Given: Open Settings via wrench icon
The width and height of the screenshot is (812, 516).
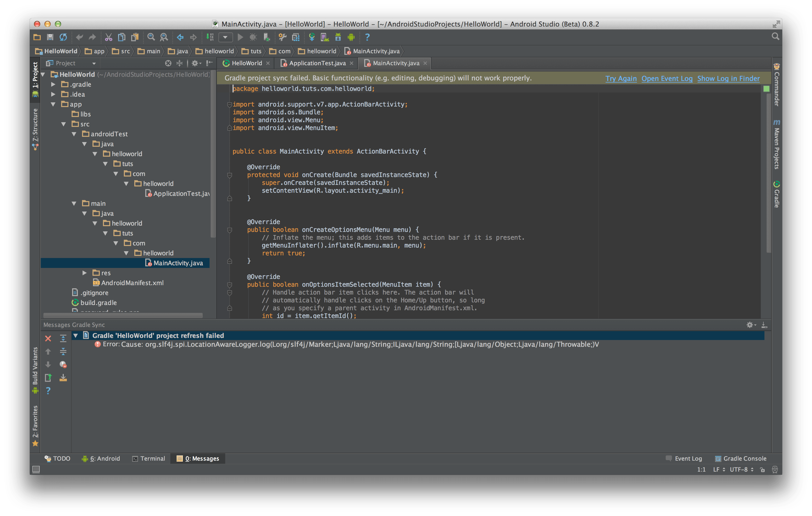Looking at the screenshot, I should [283, 37].
